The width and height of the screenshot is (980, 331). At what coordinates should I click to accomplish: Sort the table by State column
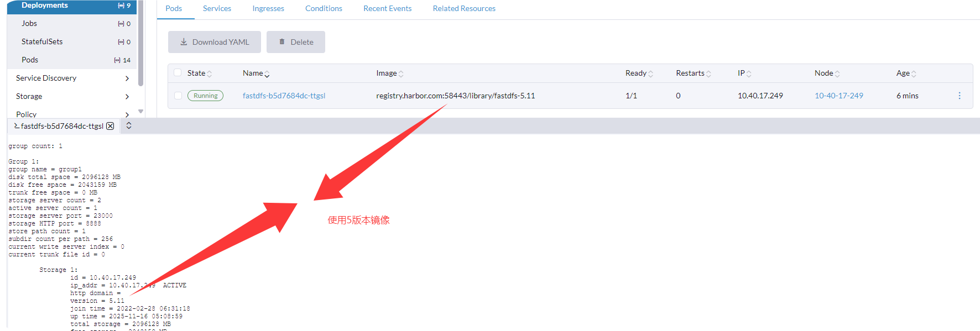(x=200, y=73)
